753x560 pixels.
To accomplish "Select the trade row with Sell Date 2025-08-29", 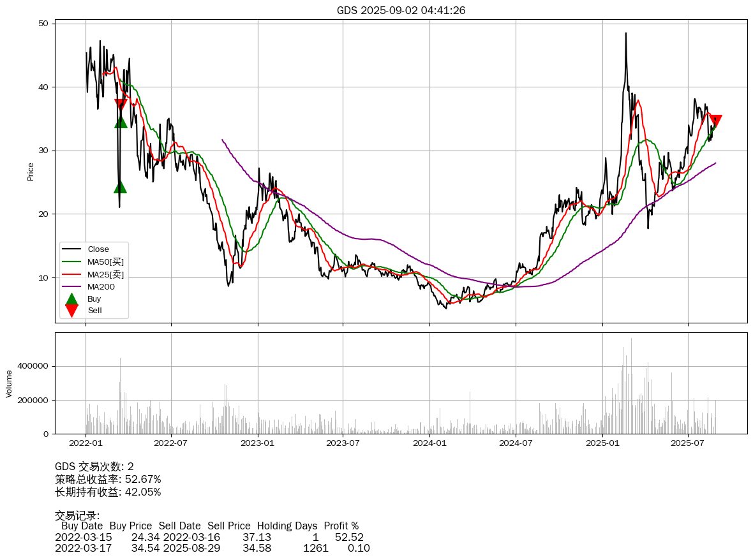I will [x=212, y=548].
